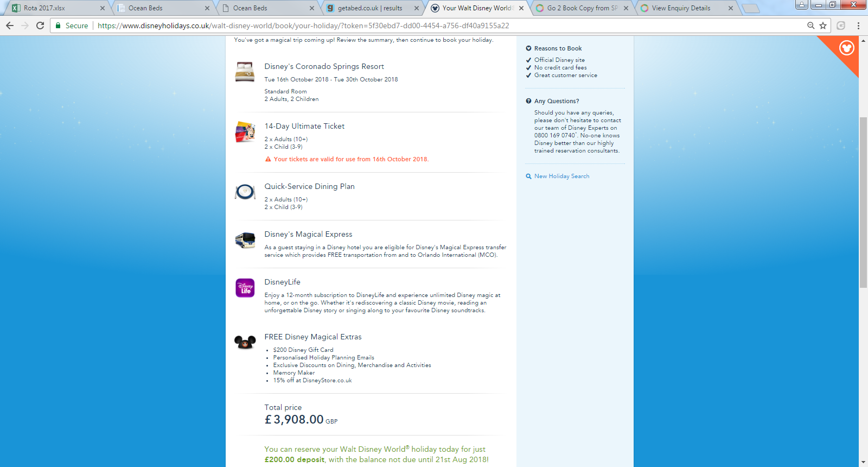The width and height of the screenshot is (868, 467).
Task: Click the Mickey icon in orange corner
Action: 846,48
